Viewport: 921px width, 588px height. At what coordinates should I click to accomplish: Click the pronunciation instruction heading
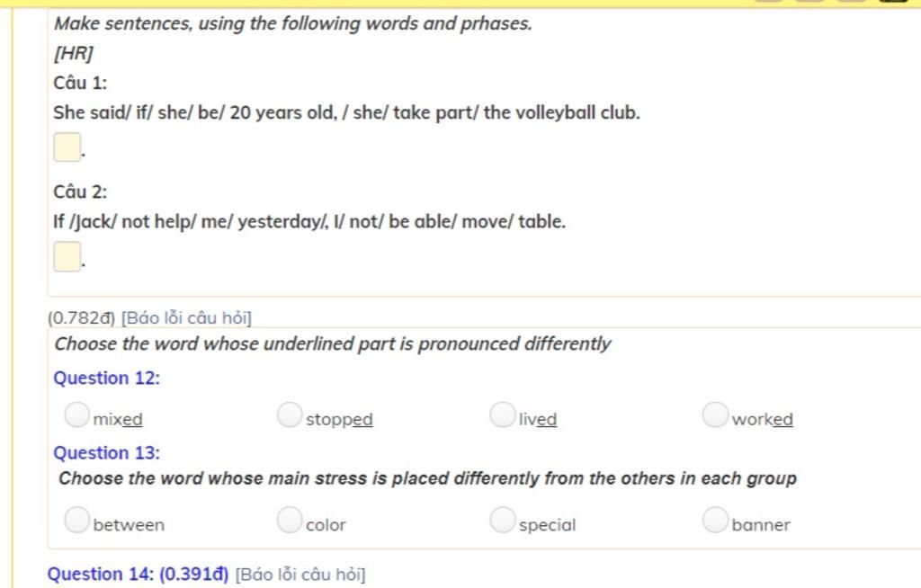333,343
